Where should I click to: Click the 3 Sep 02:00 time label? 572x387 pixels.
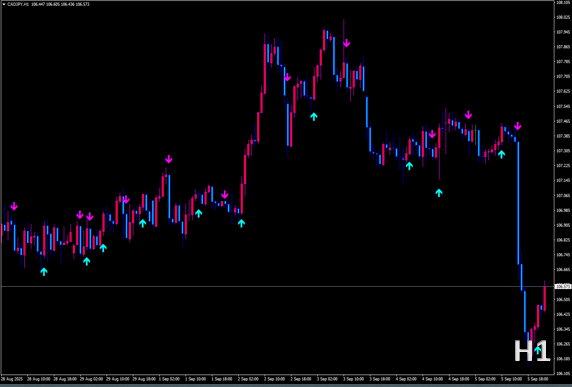(327, 379)
